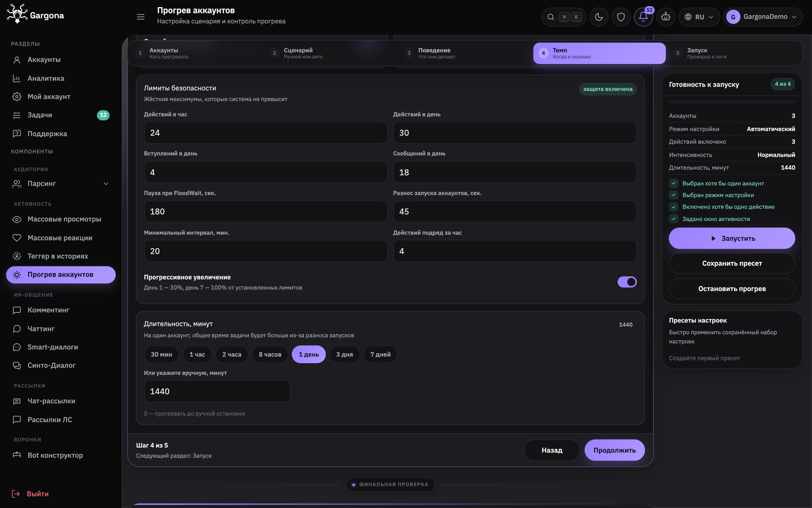The image size is (812, 508).
Task: Click the Выйти logout icon
Action: tap(16, 494)
